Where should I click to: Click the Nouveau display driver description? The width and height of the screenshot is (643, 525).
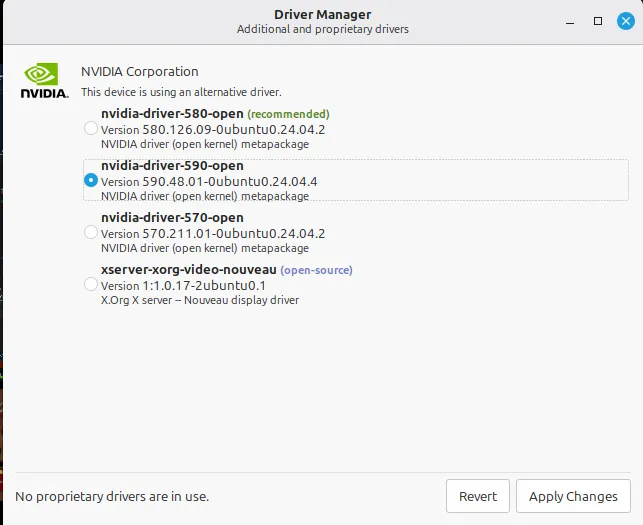tap(200, 300)
